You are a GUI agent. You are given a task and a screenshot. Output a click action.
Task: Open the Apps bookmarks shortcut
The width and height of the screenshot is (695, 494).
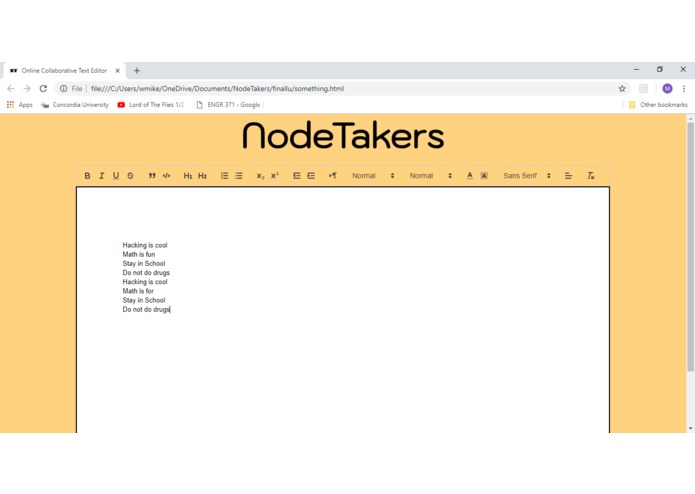click(x=20, y=105)
